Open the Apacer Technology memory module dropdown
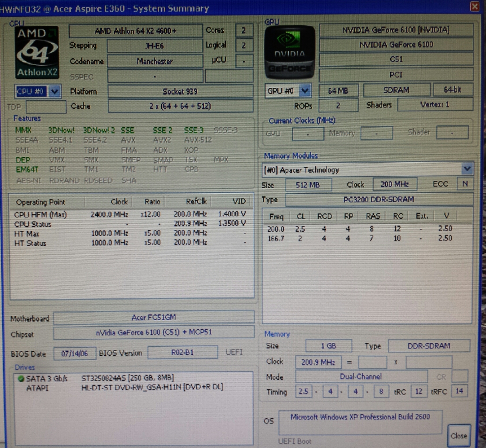Viewport: 486px width, 448px height. (467, 169)
